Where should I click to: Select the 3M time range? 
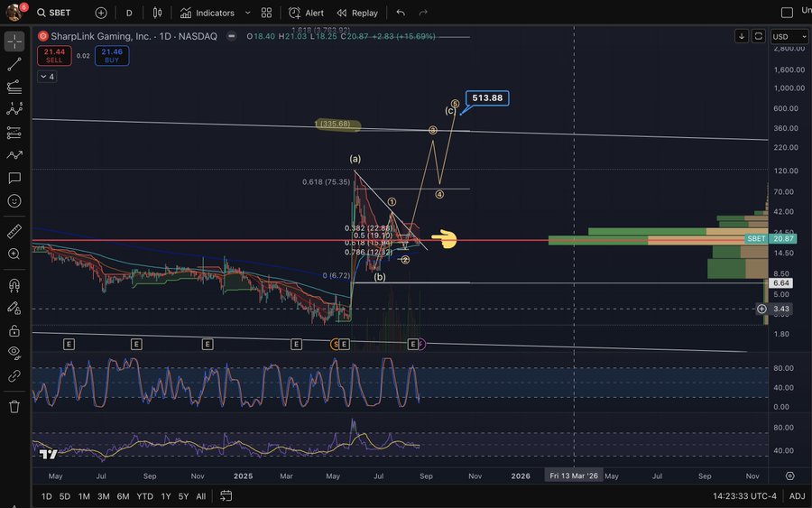click(x=104, y=496)
